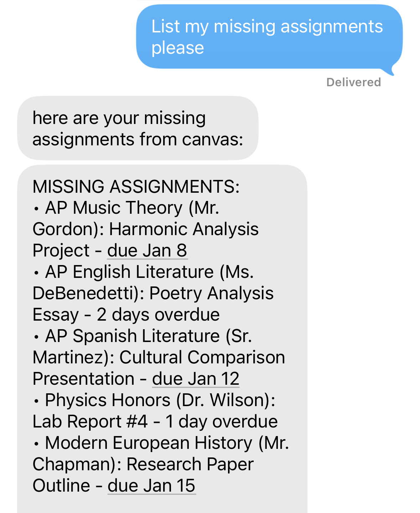Viewport: 420px width, 513px height.
Task: Select the "Lab Report #4" text
Action: click(90, 421)
